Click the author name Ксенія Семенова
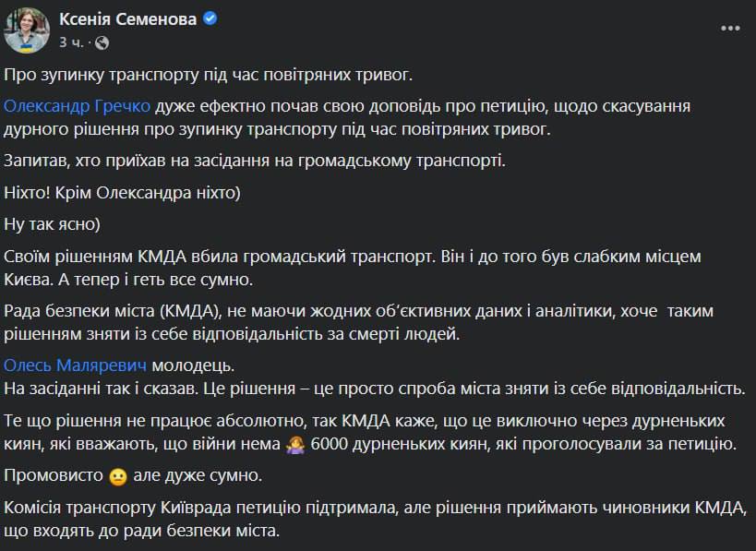This screenshot has width=756, height=551. tap(126, 19)
